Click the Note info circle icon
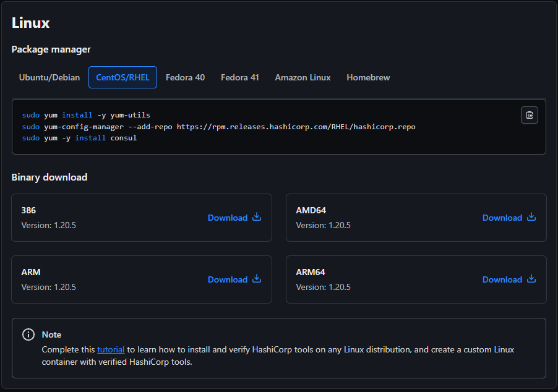The width and height of the screenshot is (558, 392). point(28,334)
